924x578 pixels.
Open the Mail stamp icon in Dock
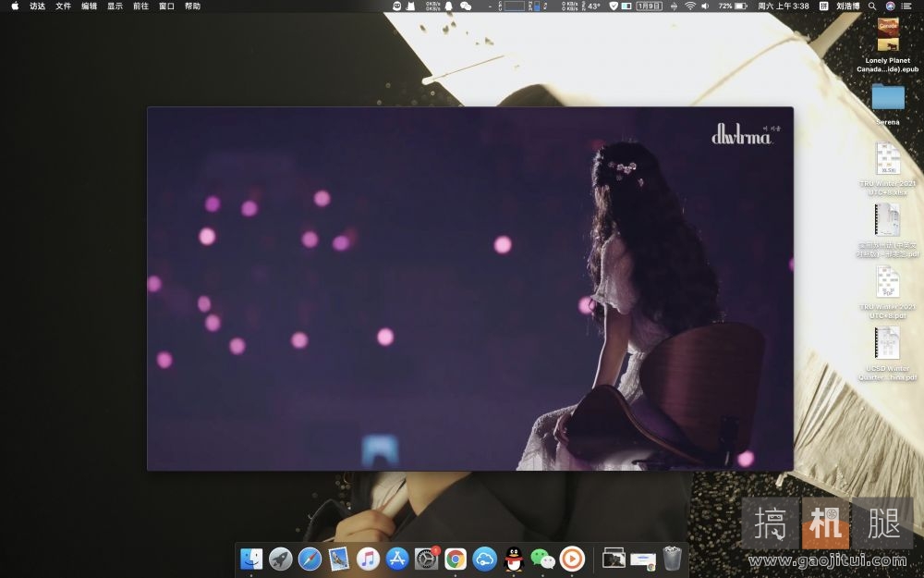click(x=339, y=559)
